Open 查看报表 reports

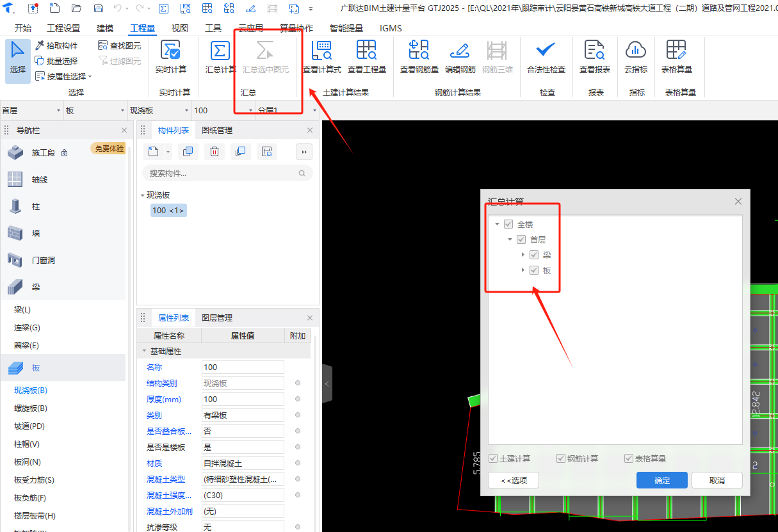click(x=595, y=57)
